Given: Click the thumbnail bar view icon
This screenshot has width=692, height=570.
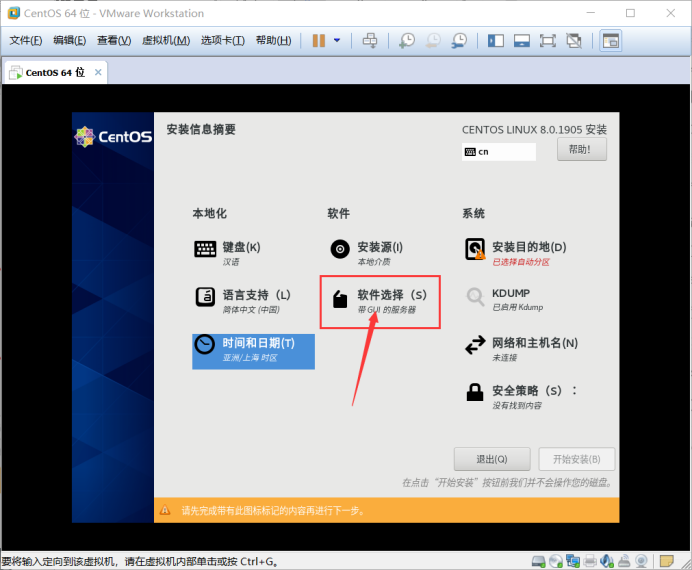Looking at the screenshot, I should [x=522, y=41].
